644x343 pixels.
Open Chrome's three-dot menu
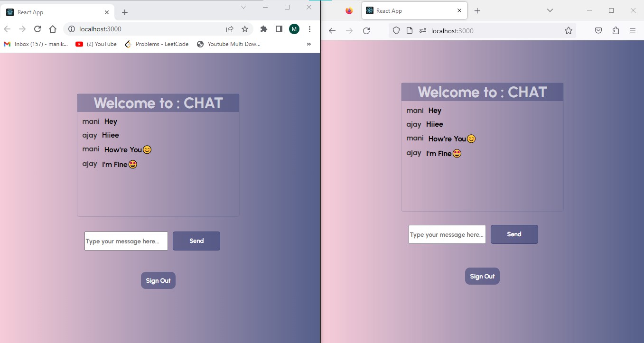309,28
